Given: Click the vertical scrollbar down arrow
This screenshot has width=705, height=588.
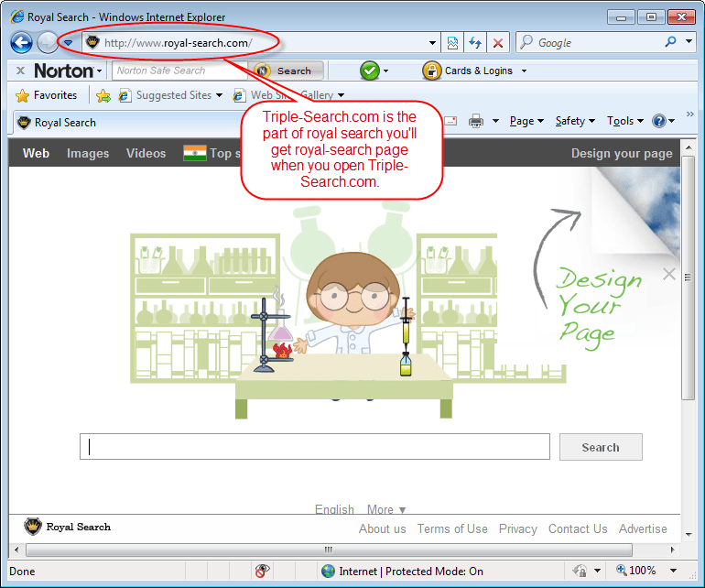Looking at the screenshot, I should tap(688, 535).
